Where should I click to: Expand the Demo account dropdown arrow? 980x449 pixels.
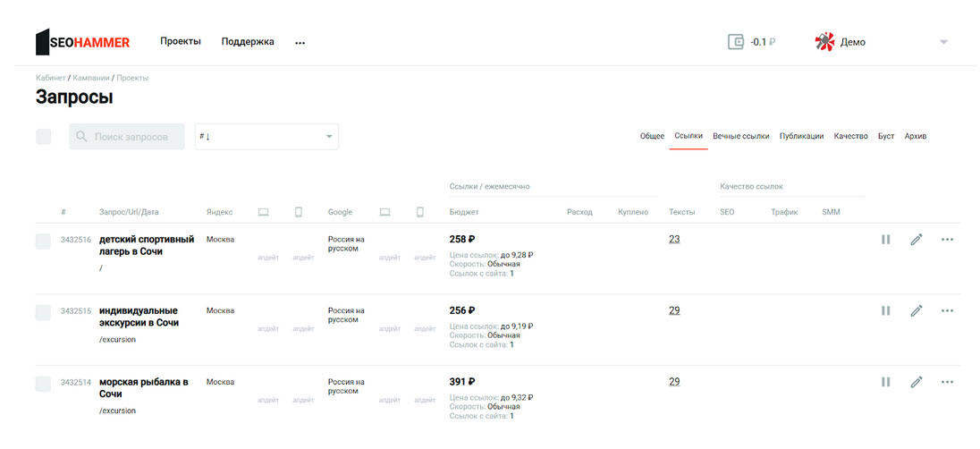[943, 42]
